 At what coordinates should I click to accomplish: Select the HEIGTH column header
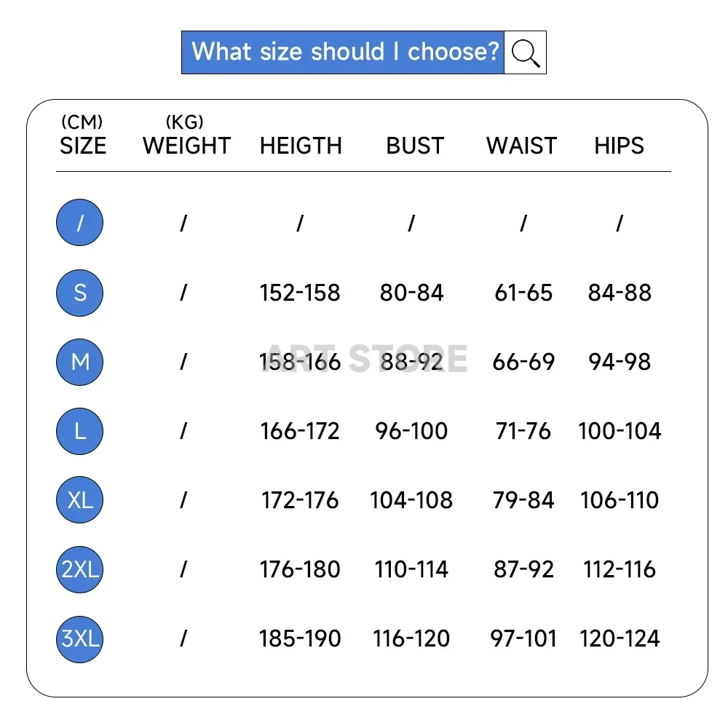[301, 146]
